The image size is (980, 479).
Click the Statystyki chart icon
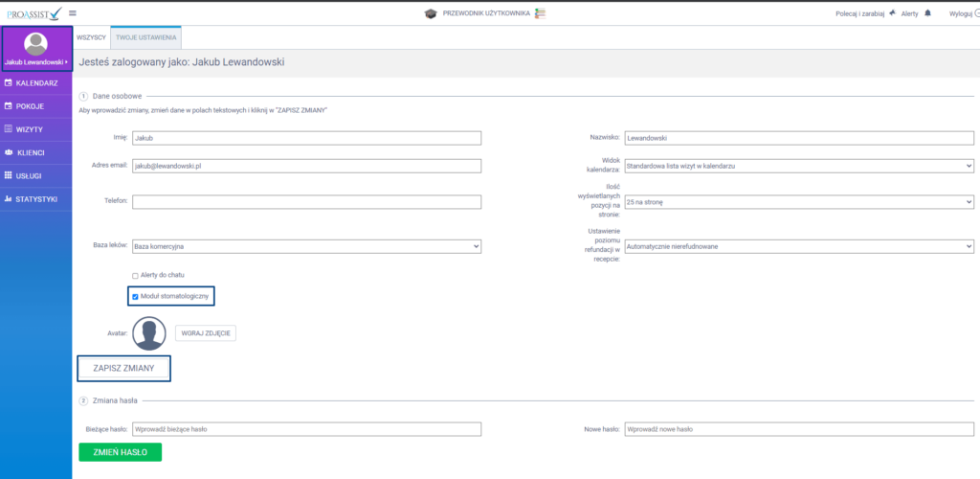tap(9, 198)
